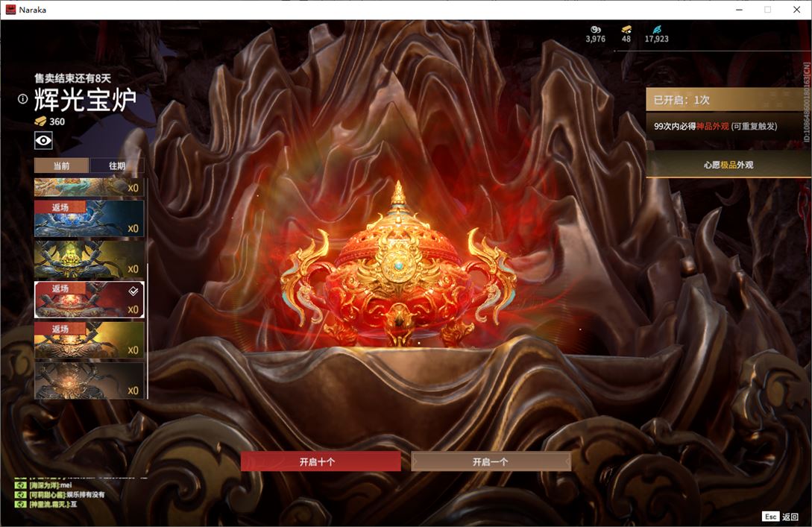Click the Esc 返回 button
Image resolution: width=812 pixels, height=527 pixels.
781,517
